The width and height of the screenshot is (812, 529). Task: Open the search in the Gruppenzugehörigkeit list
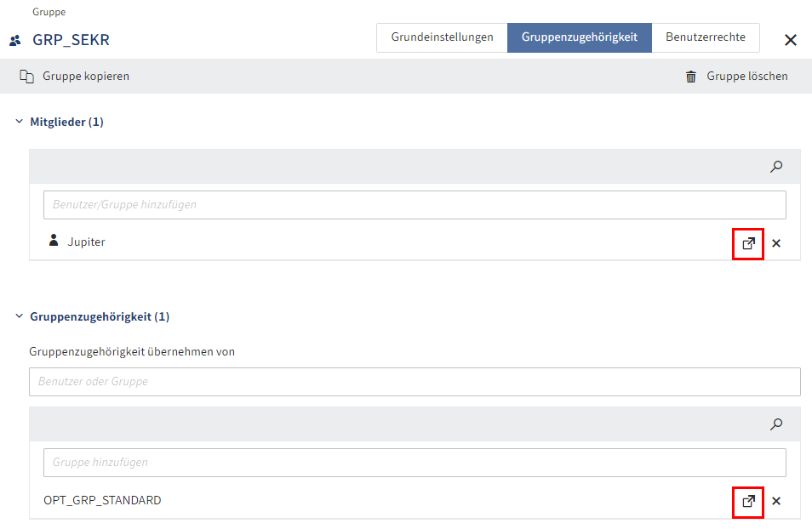tap(775, 424)
